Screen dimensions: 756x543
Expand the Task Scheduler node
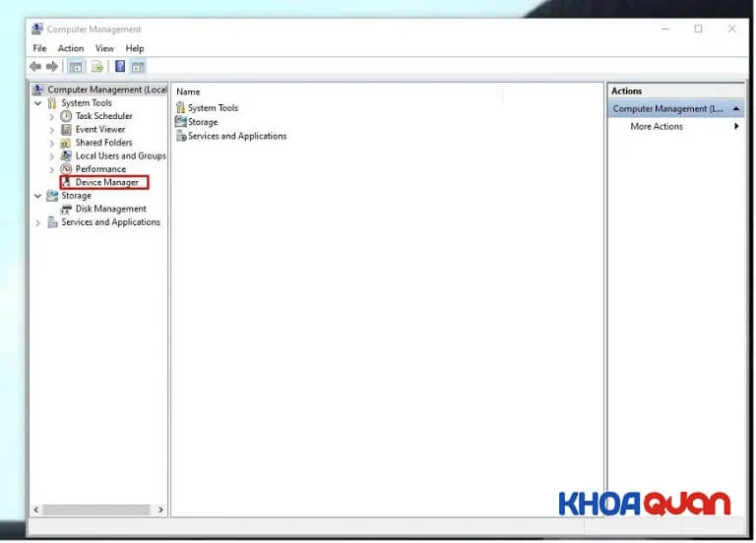[x=52, y=117]
